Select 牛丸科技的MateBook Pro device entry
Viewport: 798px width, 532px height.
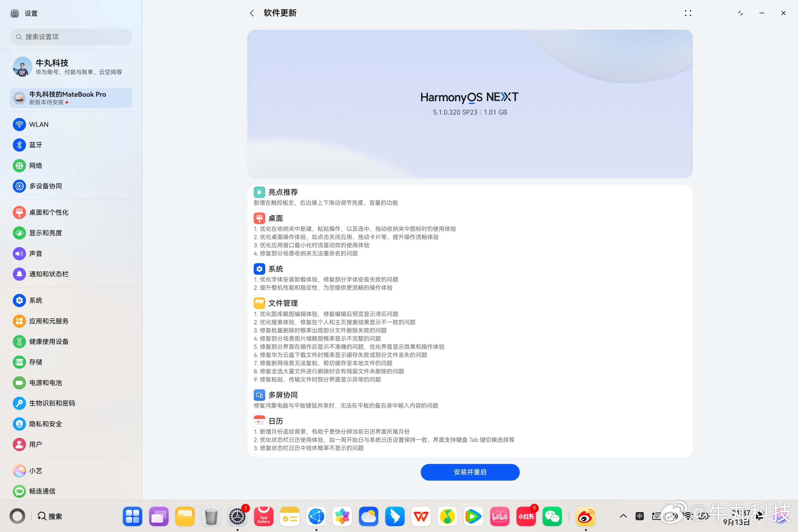pos(71,98)
